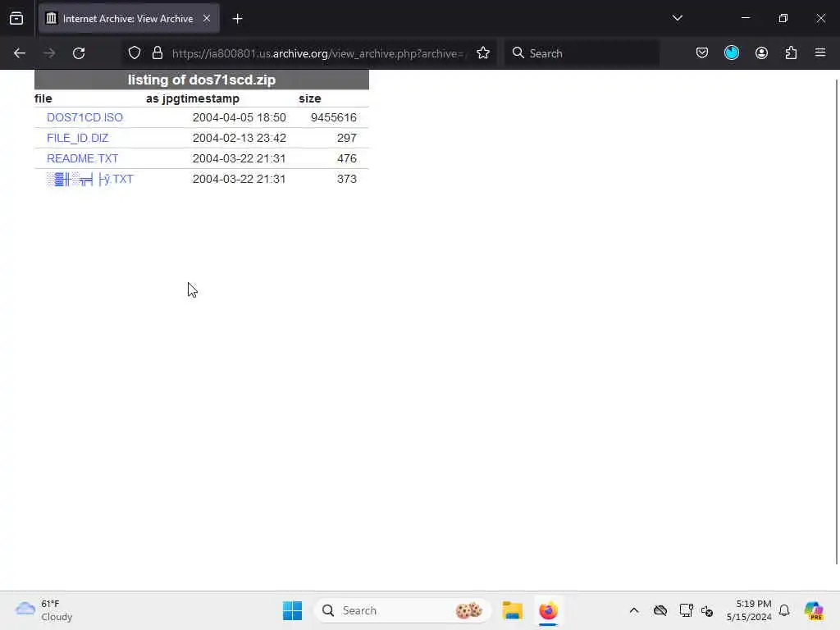The height and width of the screenshot is (630, 840).
Task: Open the Windows Start menu
Action: click(292, 610)
